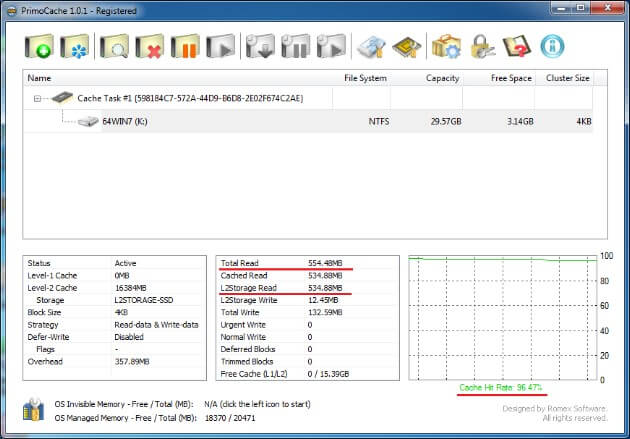This screenshot has height=439, width=630.
Task: Click Deferred Blocks label
Action: (x=248, y=349)
